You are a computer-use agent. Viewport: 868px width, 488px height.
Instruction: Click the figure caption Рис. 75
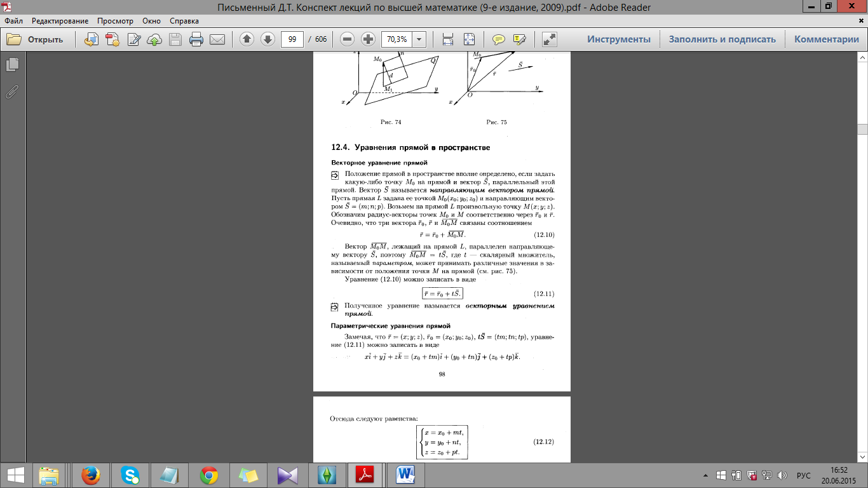(x=497, y=122)
